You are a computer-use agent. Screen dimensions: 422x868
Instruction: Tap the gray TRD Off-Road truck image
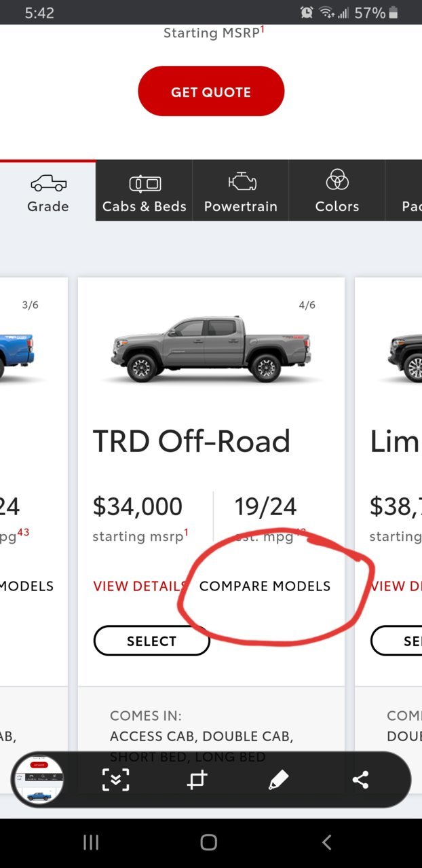pos(211,349)
